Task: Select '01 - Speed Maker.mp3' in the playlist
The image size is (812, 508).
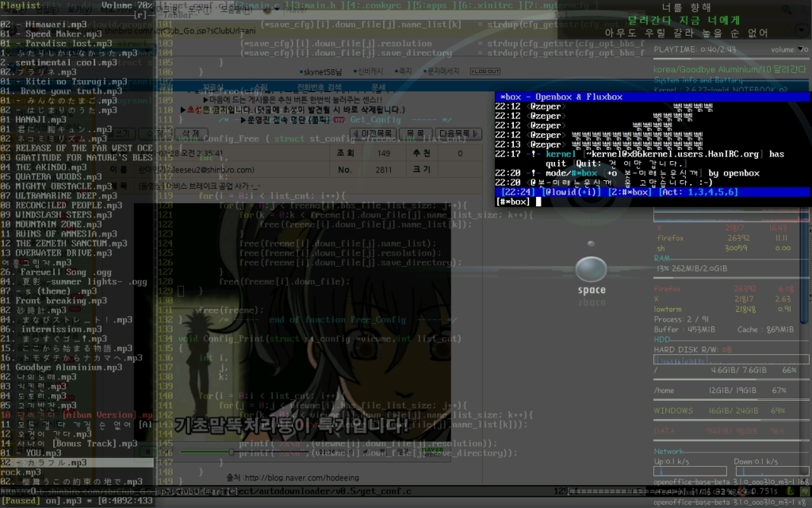Action: [51, 33]
